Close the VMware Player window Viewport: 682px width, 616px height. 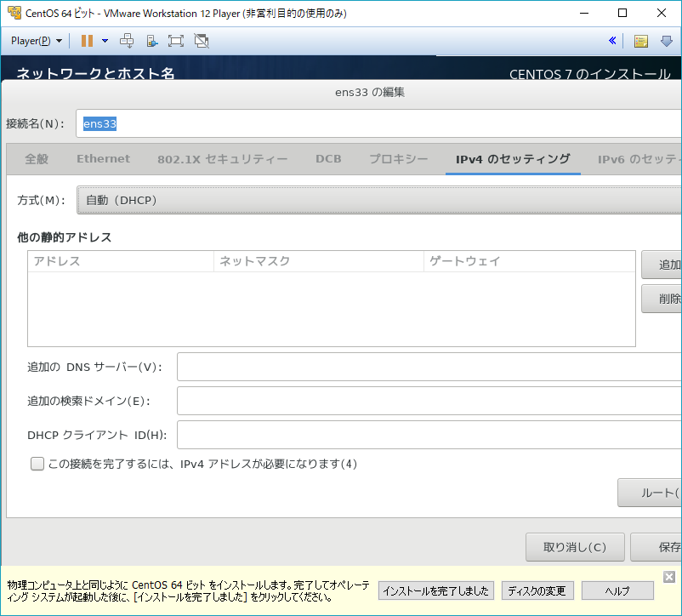[x=661, y=13]
